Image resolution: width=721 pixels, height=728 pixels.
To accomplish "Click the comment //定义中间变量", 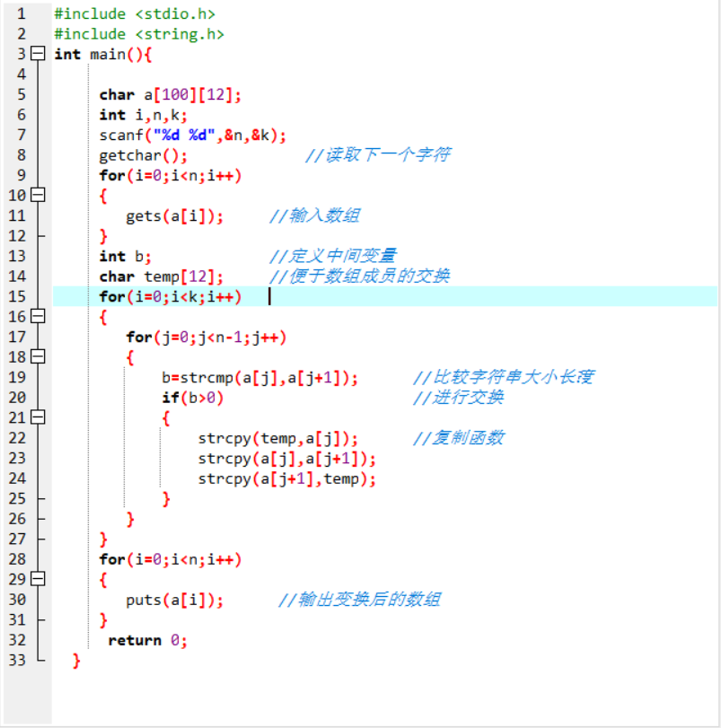I will click(333, 256).
